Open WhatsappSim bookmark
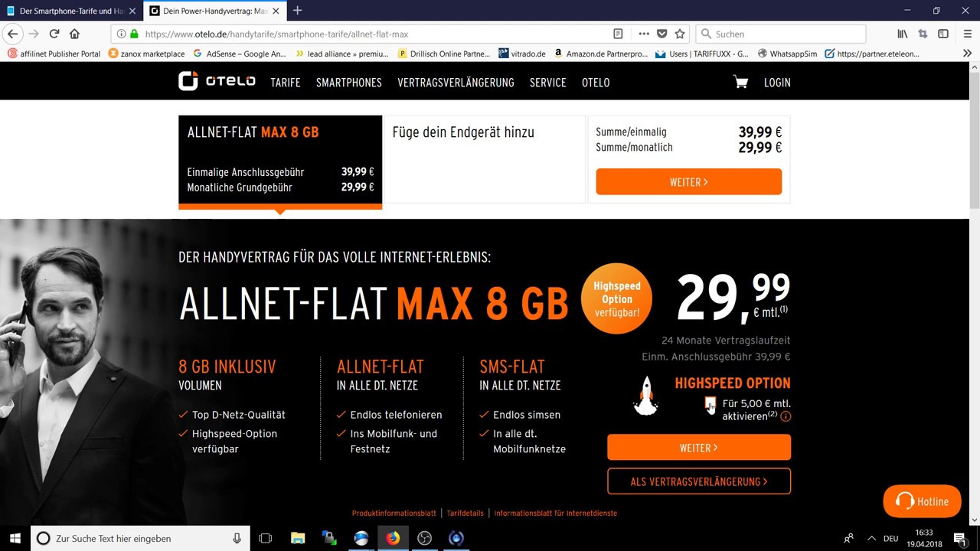Image resolution: width=980 pixels, height=551 pixels. click(787, 54)
